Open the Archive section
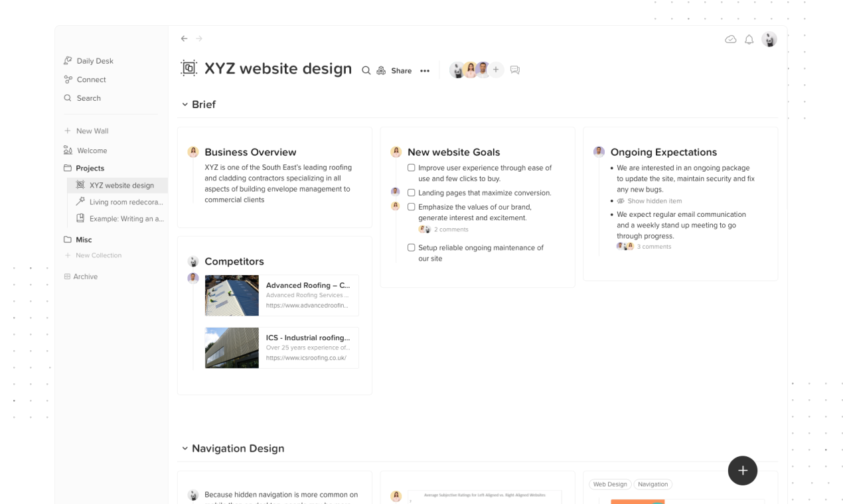 pos(84,277)
